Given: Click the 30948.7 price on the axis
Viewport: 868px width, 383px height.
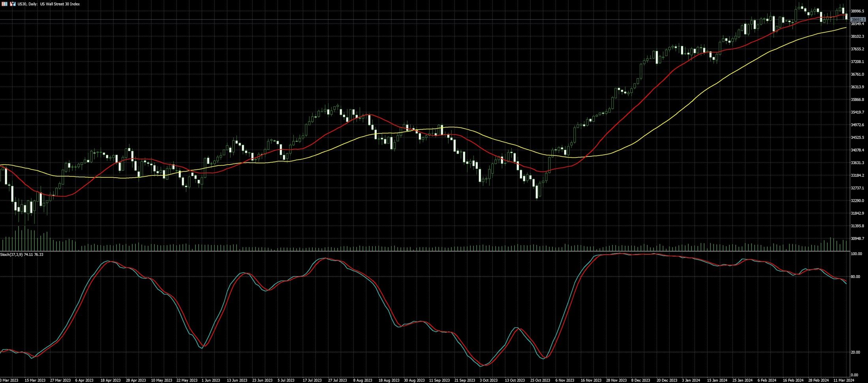Looking at the screenshot, I should [858, 238].
